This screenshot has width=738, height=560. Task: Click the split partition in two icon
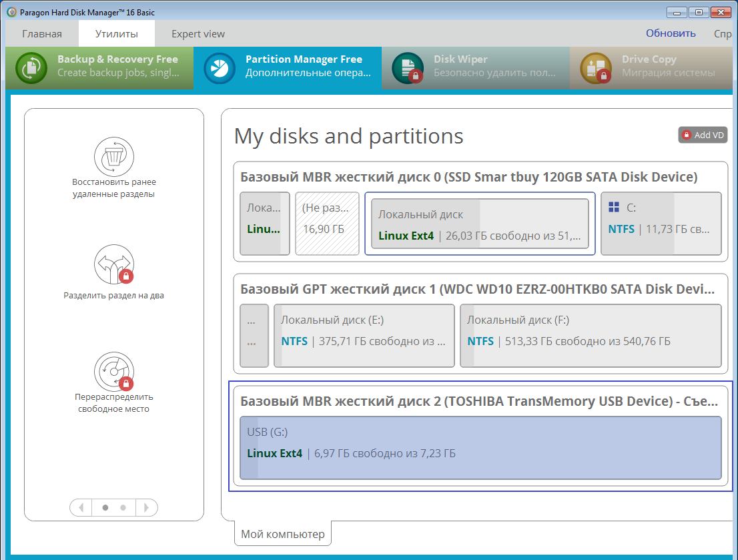(114, 264)
